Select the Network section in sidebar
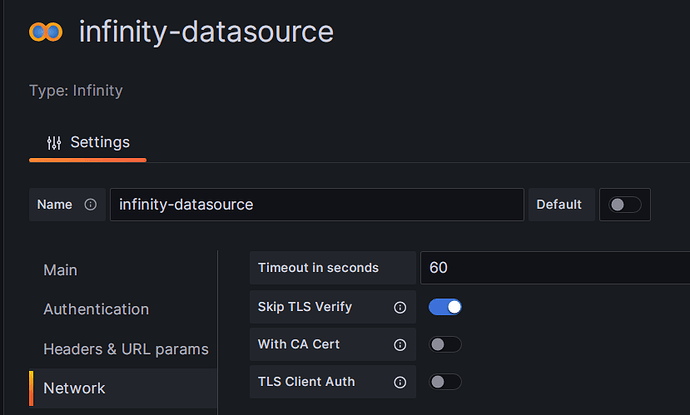Screen dimensions: 690x415 (74, 387)
